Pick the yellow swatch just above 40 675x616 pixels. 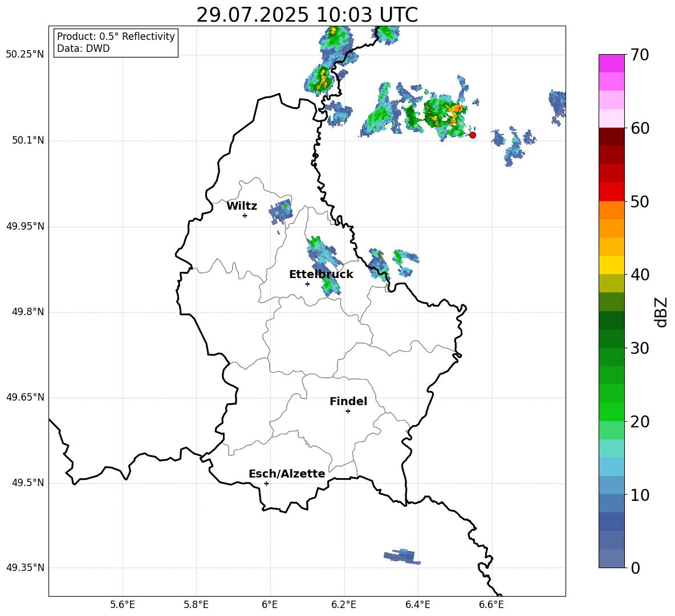point(612,265)
